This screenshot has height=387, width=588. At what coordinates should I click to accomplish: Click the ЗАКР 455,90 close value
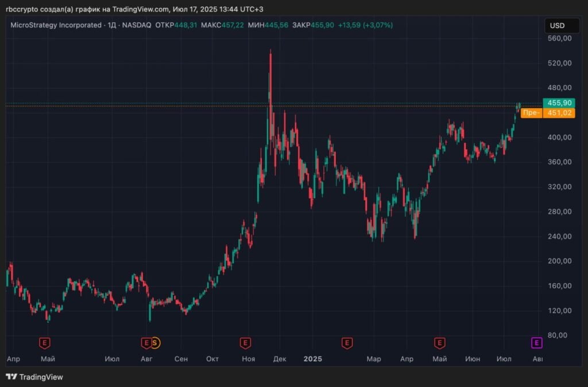click(x=313, y=25)
